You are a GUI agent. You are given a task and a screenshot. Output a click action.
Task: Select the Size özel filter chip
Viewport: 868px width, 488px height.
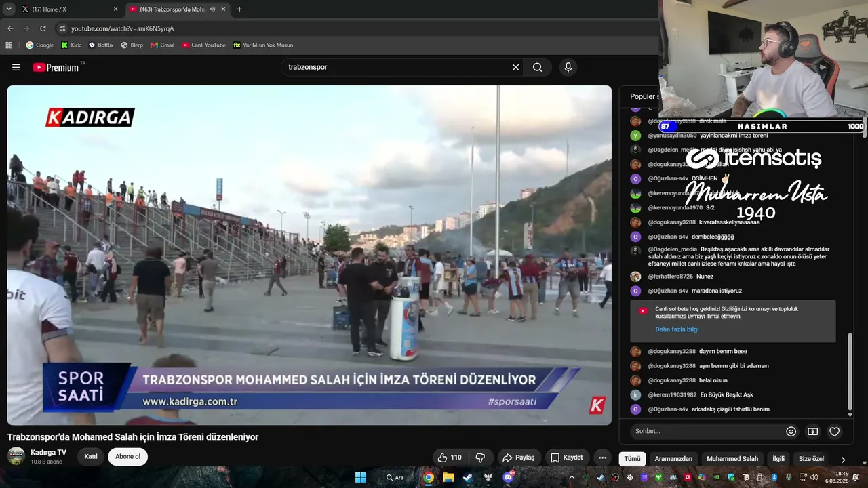pos(811,459)
